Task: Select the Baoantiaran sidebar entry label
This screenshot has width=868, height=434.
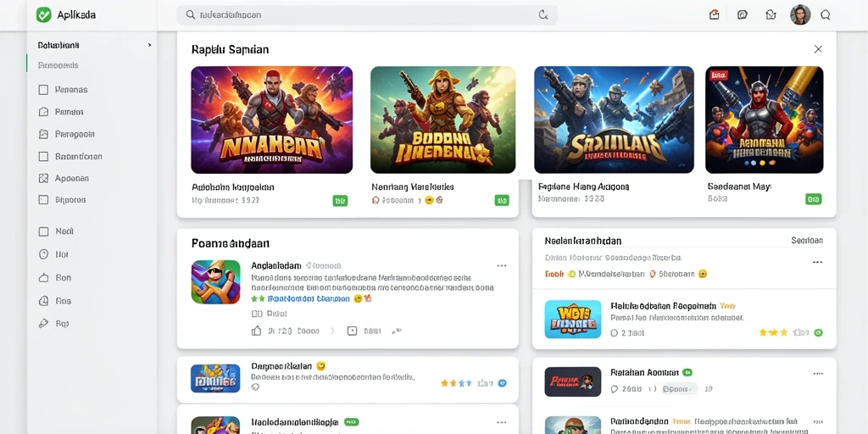Action: click(79, 157)
